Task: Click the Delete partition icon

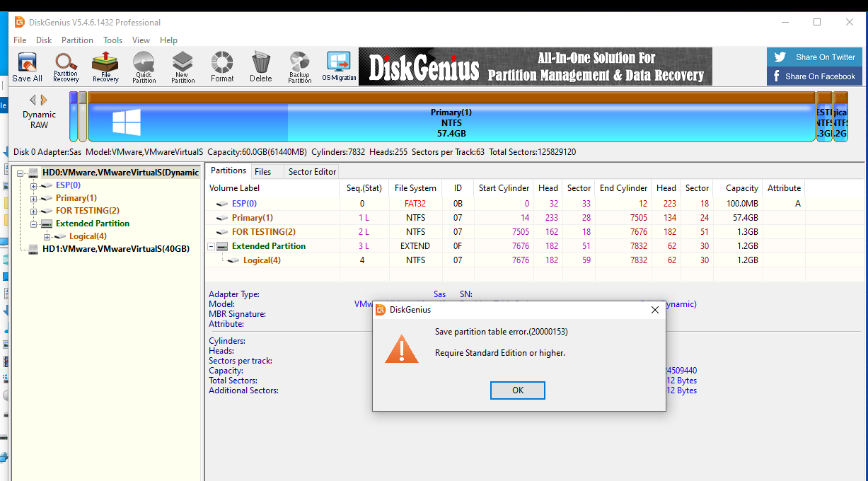Action: tap(261, 67)
